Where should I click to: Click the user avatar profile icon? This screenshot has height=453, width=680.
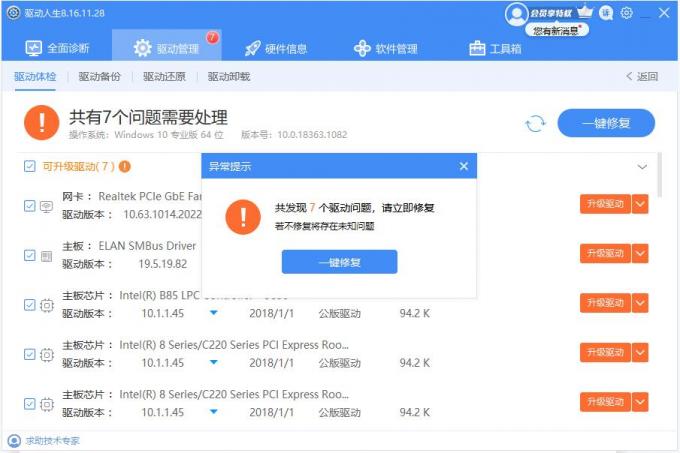coord(516,13)
